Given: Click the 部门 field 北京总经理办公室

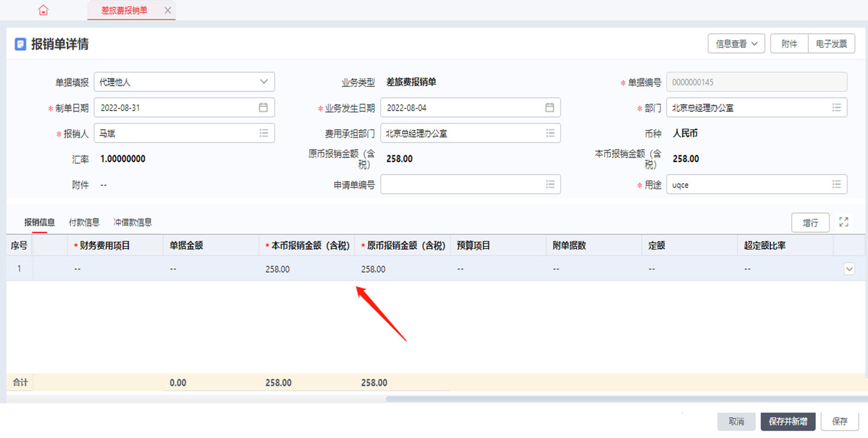Looking at the screenshot, I should (x=757, y=107).
